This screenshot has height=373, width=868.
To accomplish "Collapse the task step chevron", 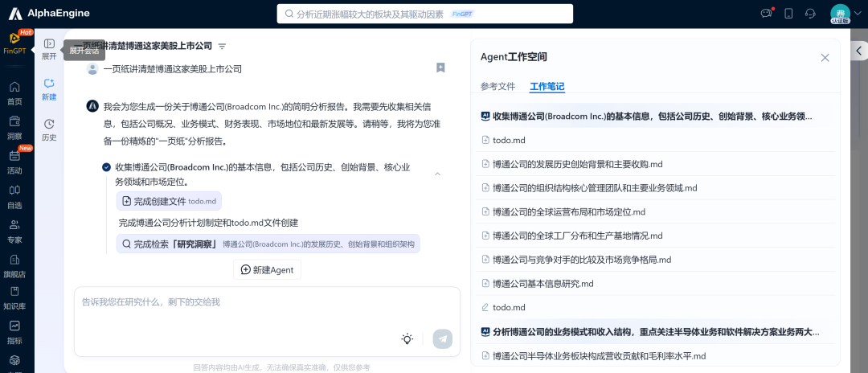I will (437, 174).
